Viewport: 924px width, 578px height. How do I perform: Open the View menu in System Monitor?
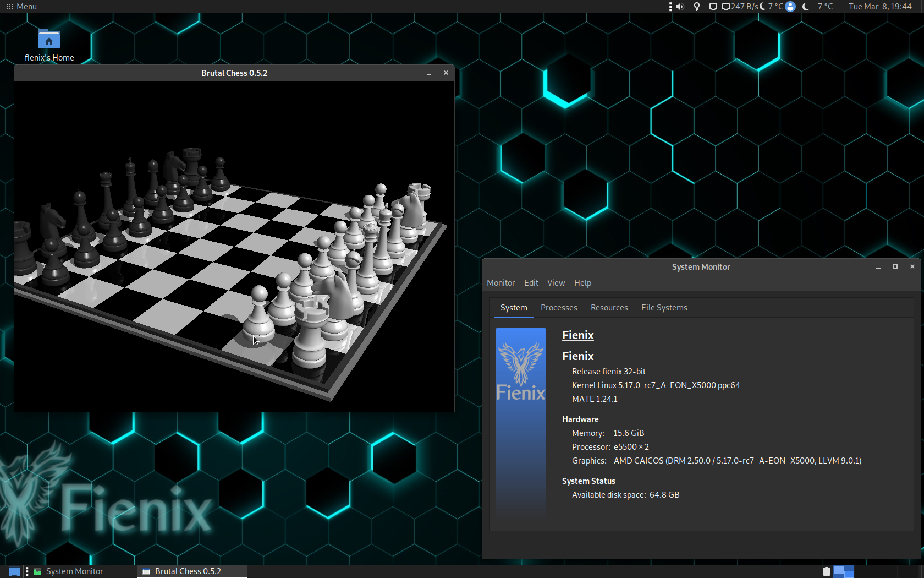coord(556,283)
